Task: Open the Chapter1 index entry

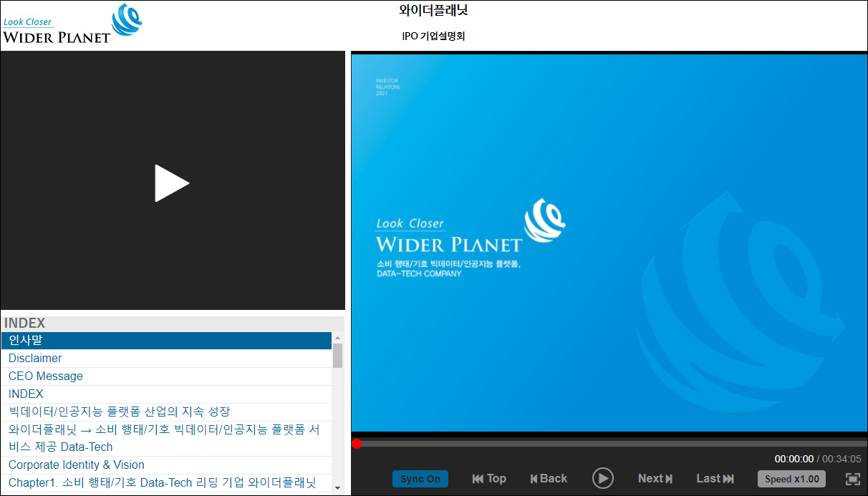Action: 166,483
